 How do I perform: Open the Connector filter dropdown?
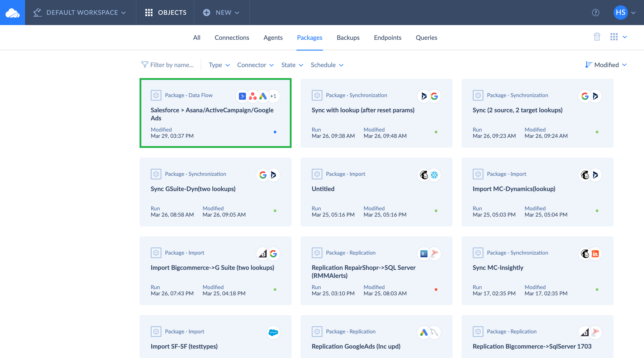point(255,65)
